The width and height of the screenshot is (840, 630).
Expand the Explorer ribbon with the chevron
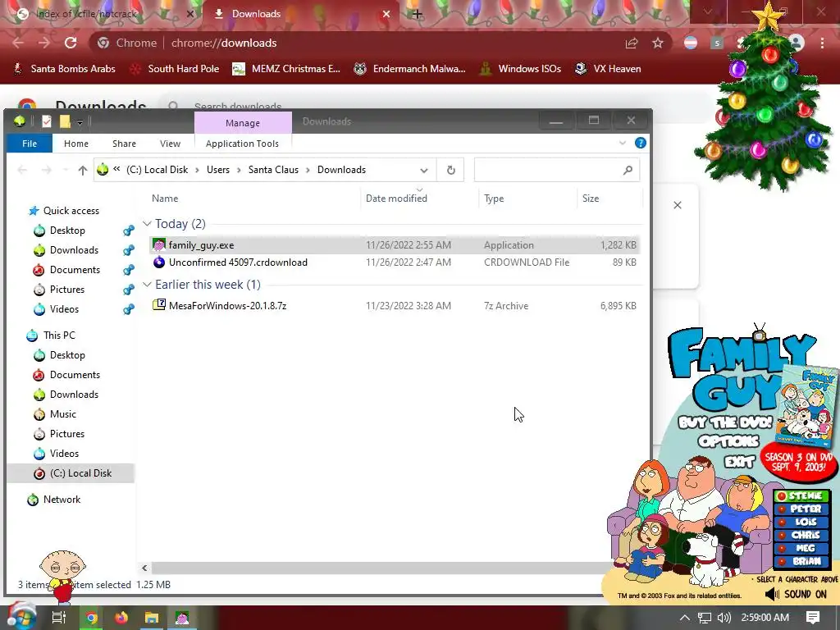coord(623,143)
